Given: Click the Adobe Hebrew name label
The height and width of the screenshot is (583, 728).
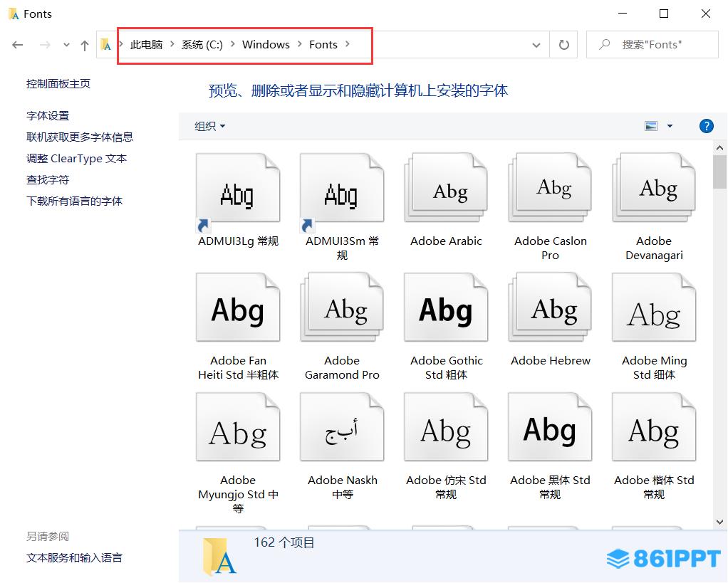Looking at the screenshot, I should coord(551,361).
